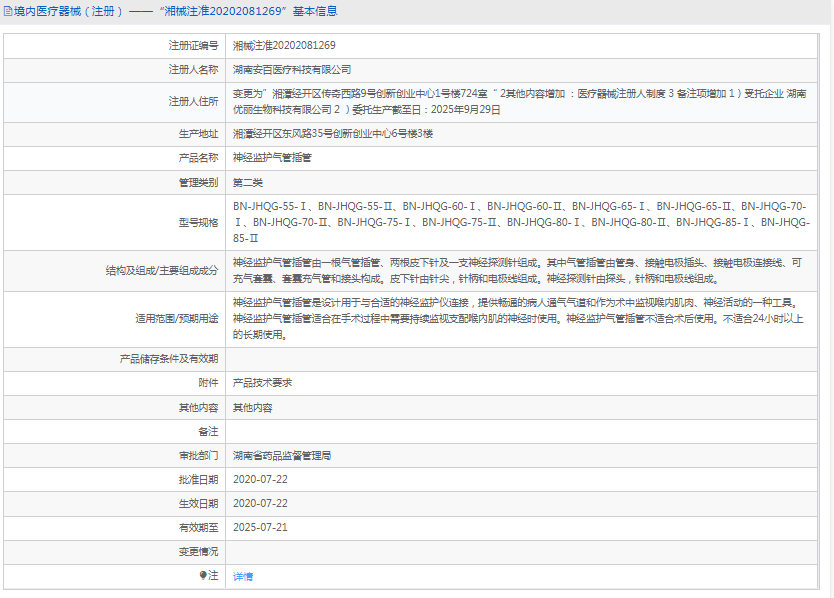The width and height of the screenshot is (834, 598).
Task: Click the structure description starting 神经监护气管插管由一根气管插管
Action: point(517,271)
